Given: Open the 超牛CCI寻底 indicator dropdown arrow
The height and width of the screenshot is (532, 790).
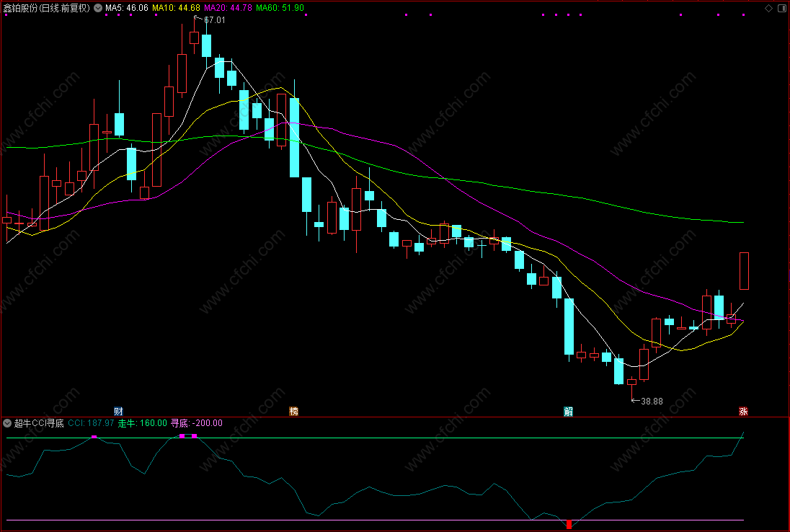Looking at the screenshot, I should click(7, 423).
